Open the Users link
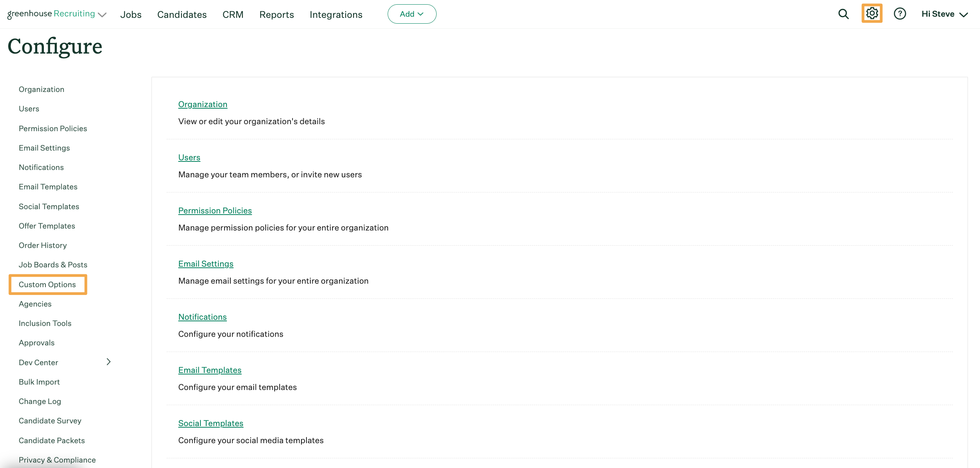 (x=189, y=158)
